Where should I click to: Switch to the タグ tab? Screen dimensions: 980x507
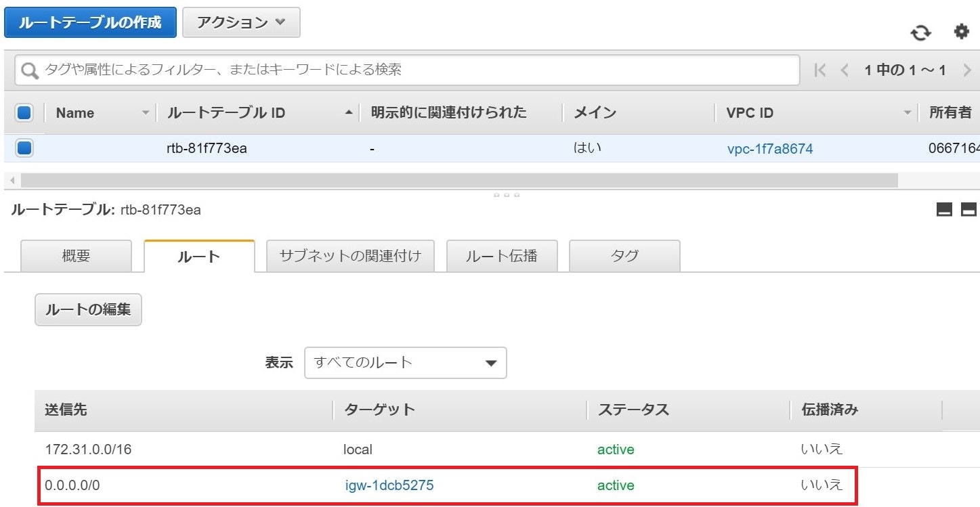tap(624, 256)
